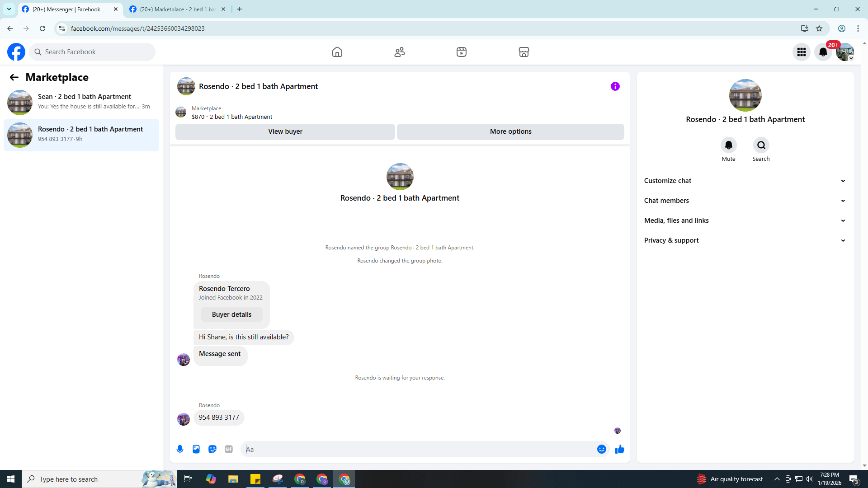The image size is (868, 488).
Task: Open Facebook Marketplace store icon in top nav
Action: (524, 52)
